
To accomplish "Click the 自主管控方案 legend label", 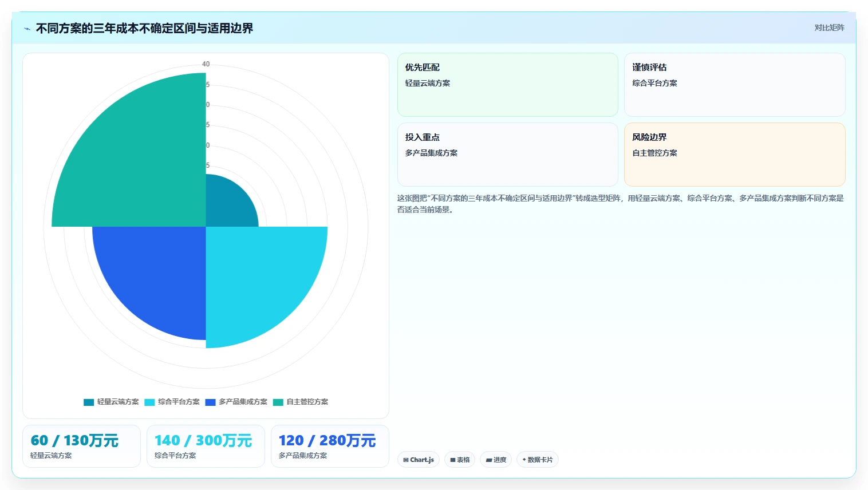I will (307, 402).
